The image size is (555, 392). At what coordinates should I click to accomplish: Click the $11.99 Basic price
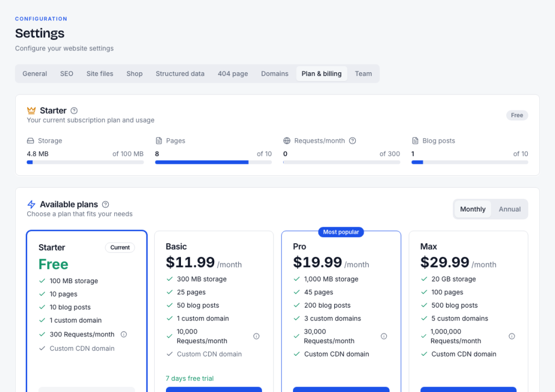pyautogui.click(x=190, y=263)
